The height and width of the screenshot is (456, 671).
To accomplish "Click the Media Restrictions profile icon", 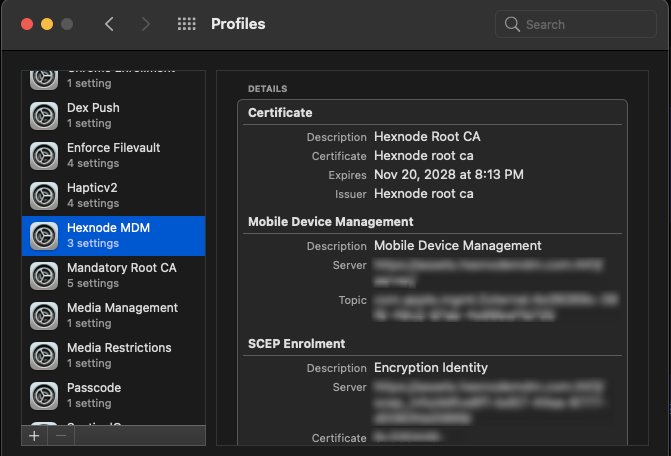I will (x=44, y=356).
